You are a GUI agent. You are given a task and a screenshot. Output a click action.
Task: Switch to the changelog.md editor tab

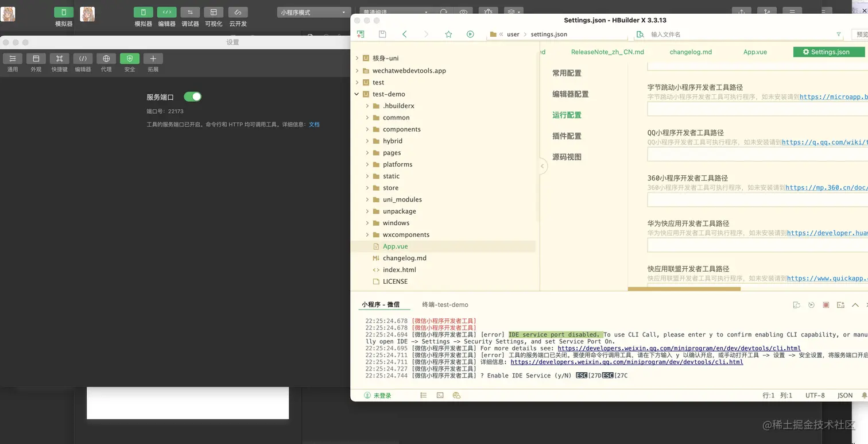[691, 52]
